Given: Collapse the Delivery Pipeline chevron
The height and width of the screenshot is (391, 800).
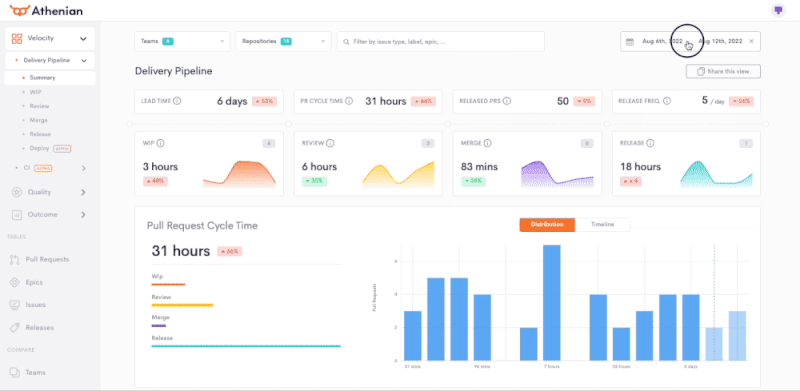Looking at the screenshot, I should [x=83, y=61].
